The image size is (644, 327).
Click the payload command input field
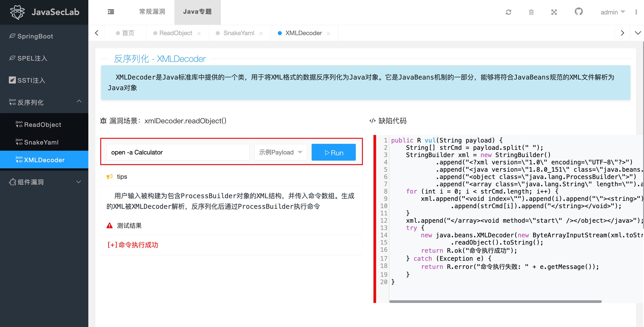pos(178,152)
